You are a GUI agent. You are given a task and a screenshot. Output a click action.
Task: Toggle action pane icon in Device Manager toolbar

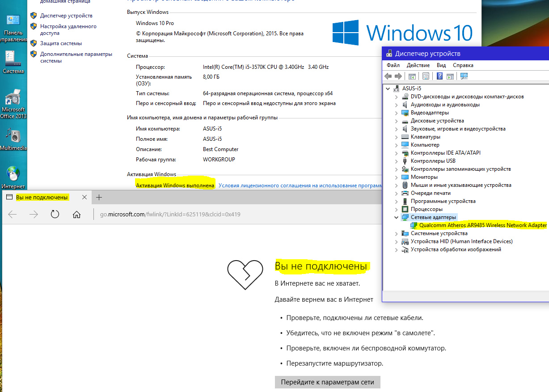click(450, 76)
